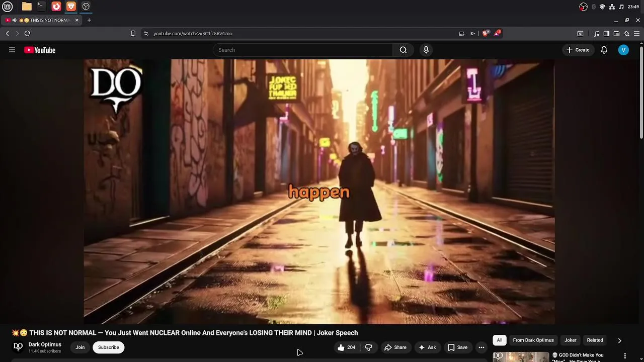Image resolution: width=644 pixels, height=362 pixels.
Task: Click the Join membership button
Action: coord(80,347)
